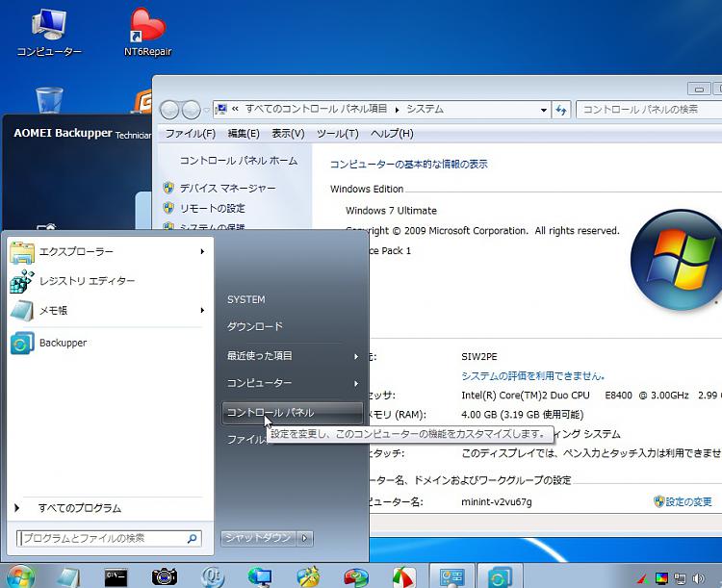Launch the NT6Repair desktop shortcut
Screen dimensions: 722x588
(x=147, y=32)
